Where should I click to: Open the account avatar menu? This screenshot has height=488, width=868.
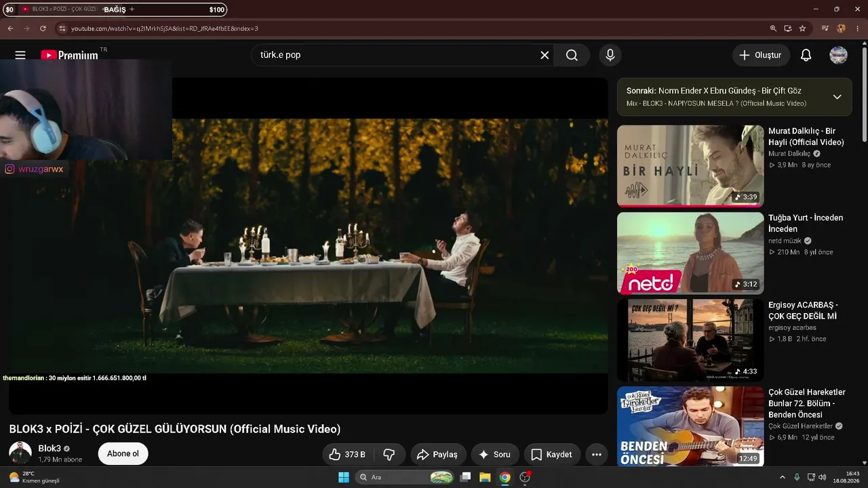[839, 55]
